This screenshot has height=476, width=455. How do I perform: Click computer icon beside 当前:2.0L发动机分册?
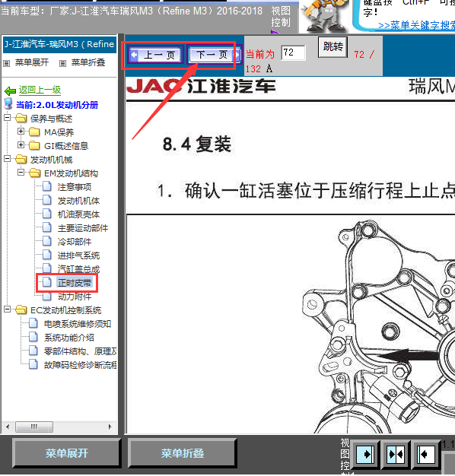[8, 104]
